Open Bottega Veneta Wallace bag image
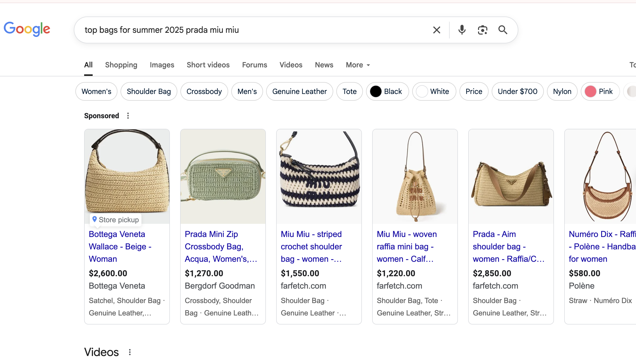 click(127, 176)
